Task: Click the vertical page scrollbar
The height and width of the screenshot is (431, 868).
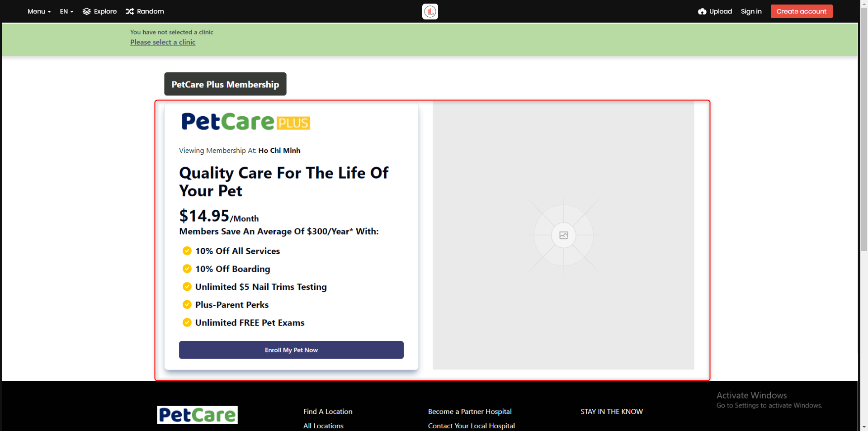Action: 864,129
